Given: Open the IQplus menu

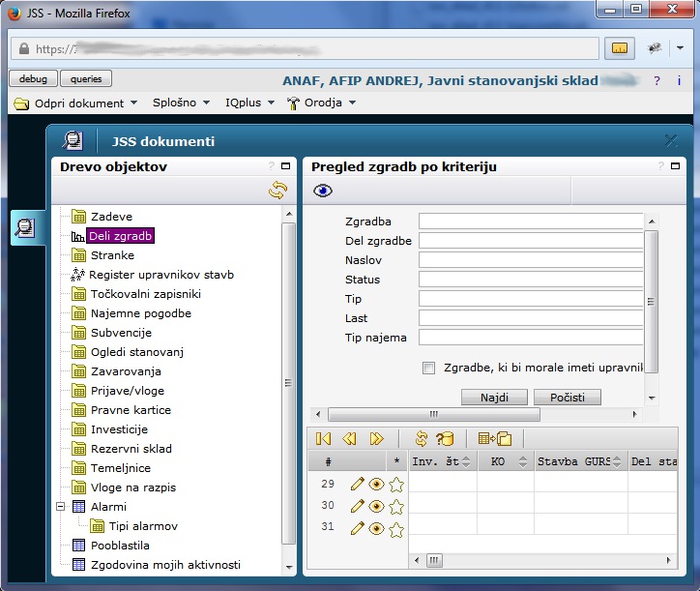Looking at the screenshot, I should pos(248,103).
